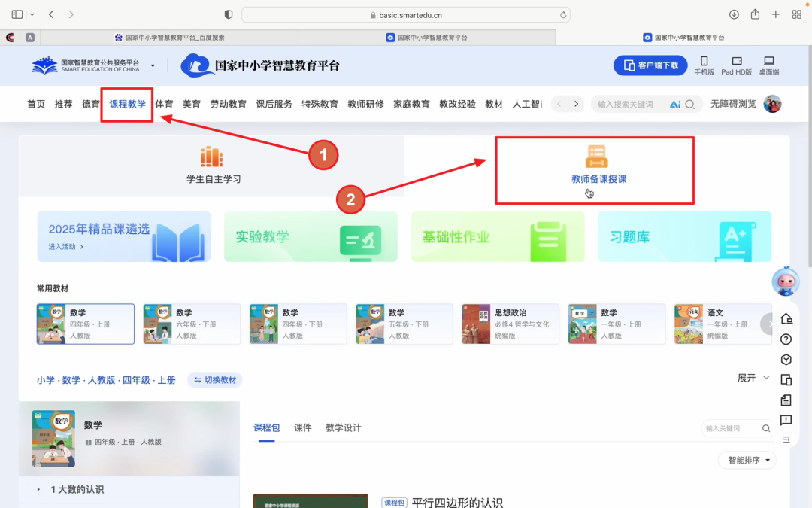Select the 手机版 phone icon
Image resolution: width=812 pixels, height=508 pixels.
pyautogui.click(x=704, y=64)
